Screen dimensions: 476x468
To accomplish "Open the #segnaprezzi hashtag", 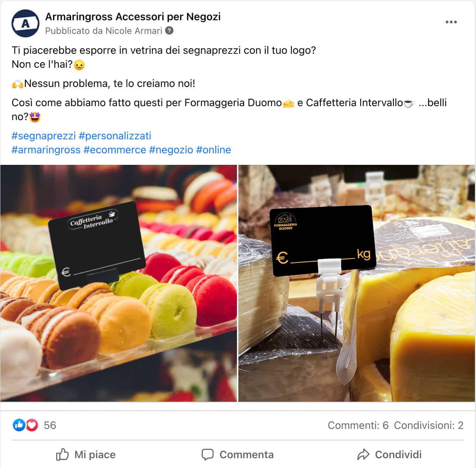I will point(44,136).
